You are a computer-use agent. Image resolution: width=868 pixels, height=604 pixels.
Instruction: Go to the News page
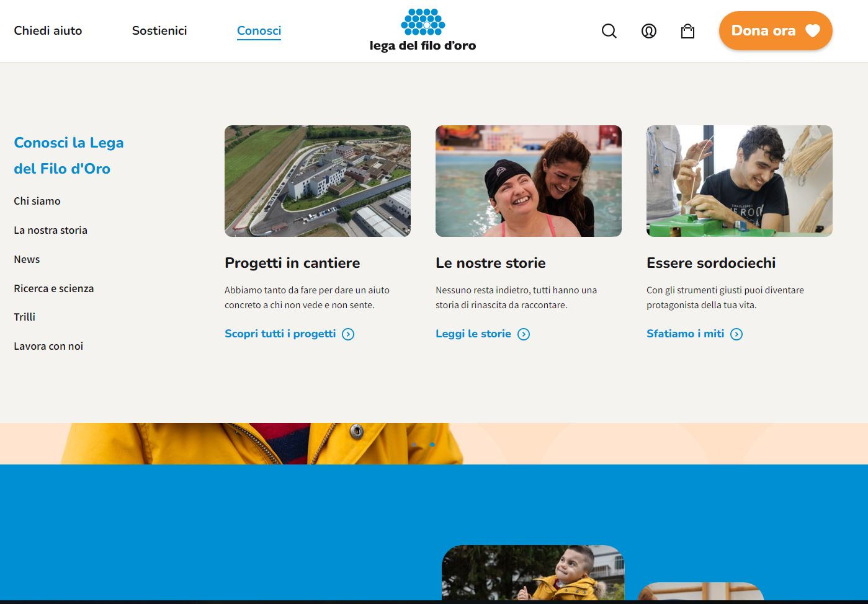pos(27,259)
